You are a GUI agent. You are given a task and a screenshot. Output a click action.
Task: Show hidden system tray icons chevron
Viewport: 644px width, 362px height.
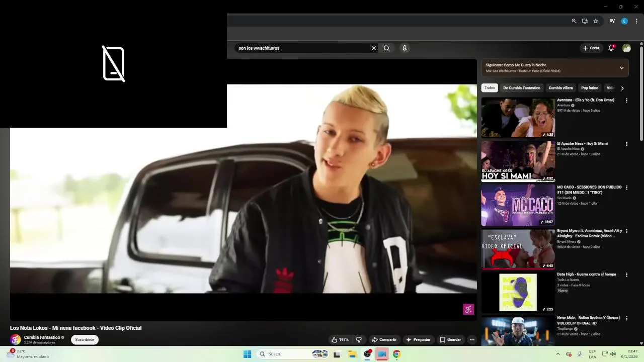pos(558,354)
